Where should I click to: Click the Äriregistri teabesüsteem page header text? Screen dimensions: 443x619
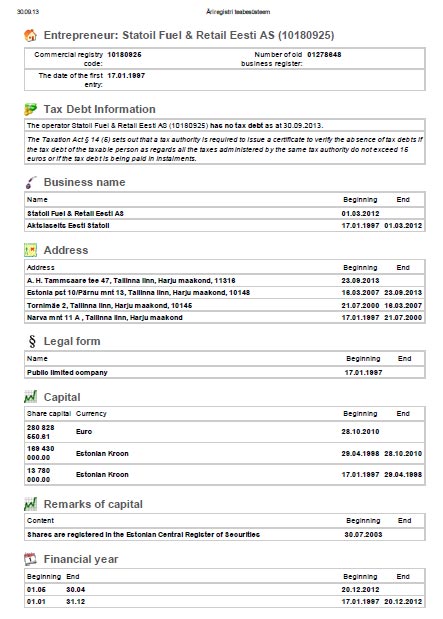point(238,12)
